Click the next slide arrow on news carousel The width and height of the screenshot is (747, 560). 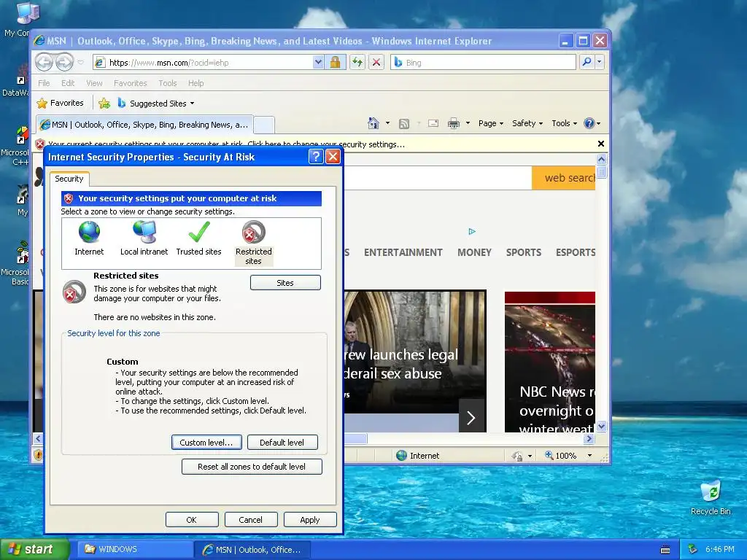471,418
